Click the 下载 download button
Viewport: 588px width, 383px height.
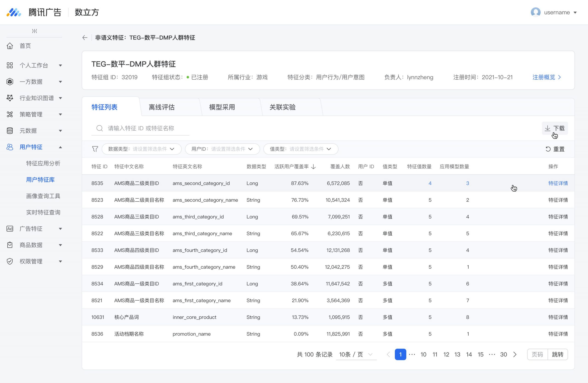point(555,128)
